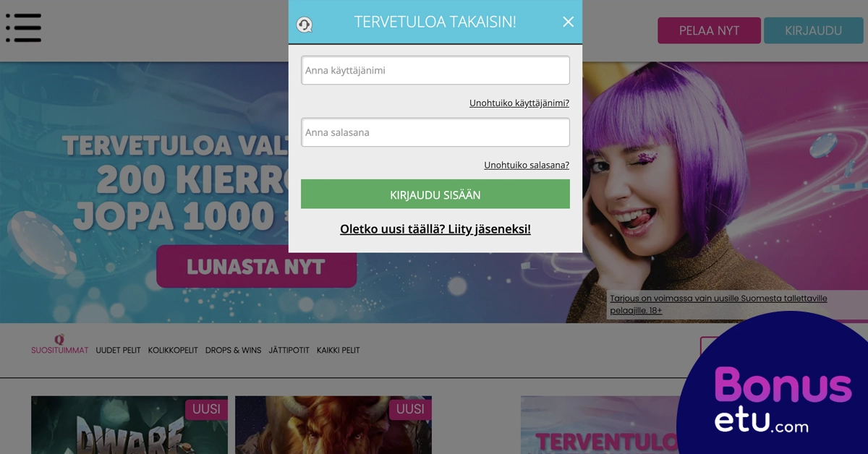Image resolution: width=868 pixels, height=454 pixels.
Task: Open the Unohtuiko salasana? link
Action: pos(527,166)
